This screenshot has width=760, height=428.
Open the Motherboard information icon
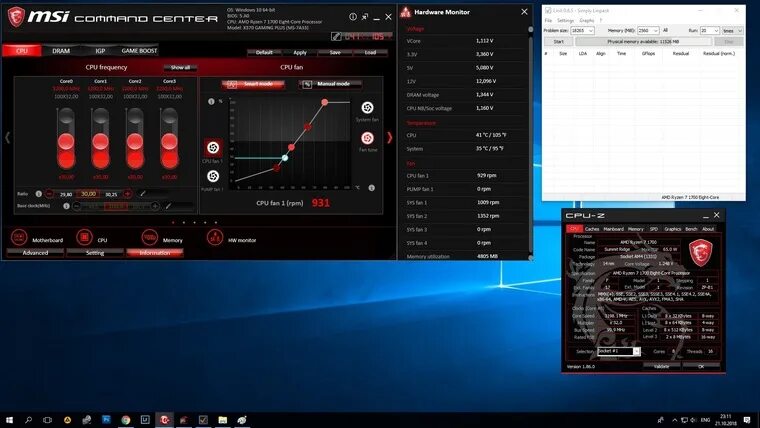pos(19,238)
